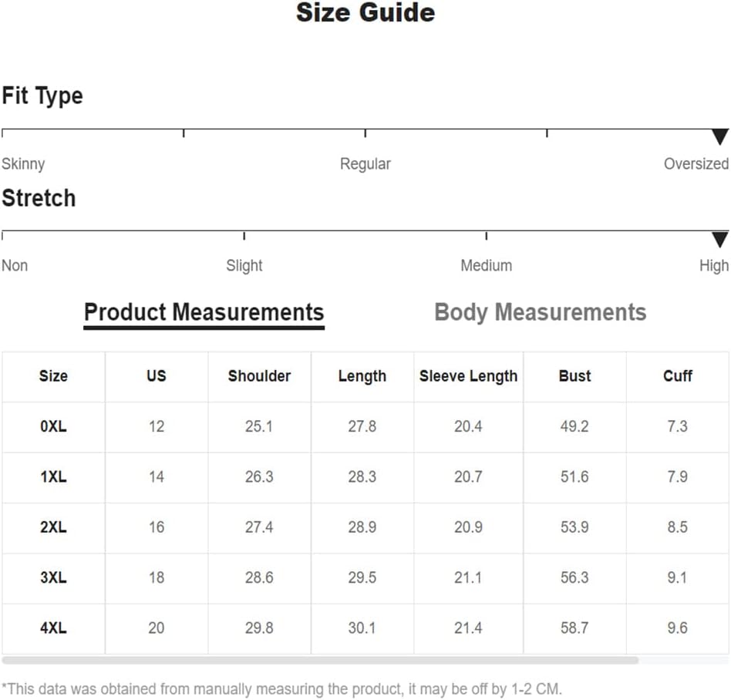Click the Size Guide heading
Image resolution: width=731 pixels, height=700 pixels.
365,12
